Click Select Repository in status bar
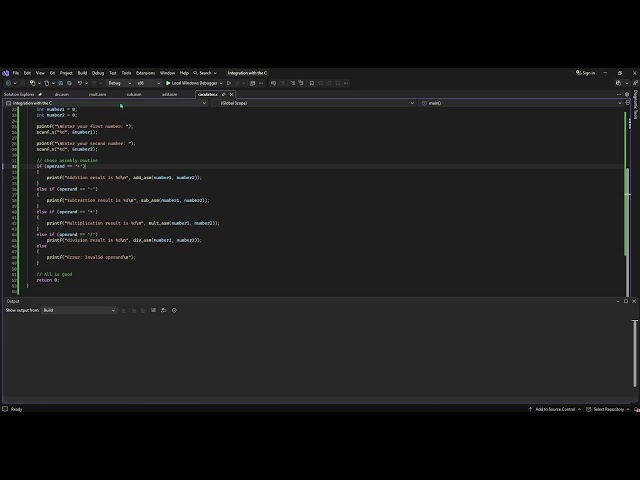This screenshot has width=640, height=480. (x=608, y=409)
